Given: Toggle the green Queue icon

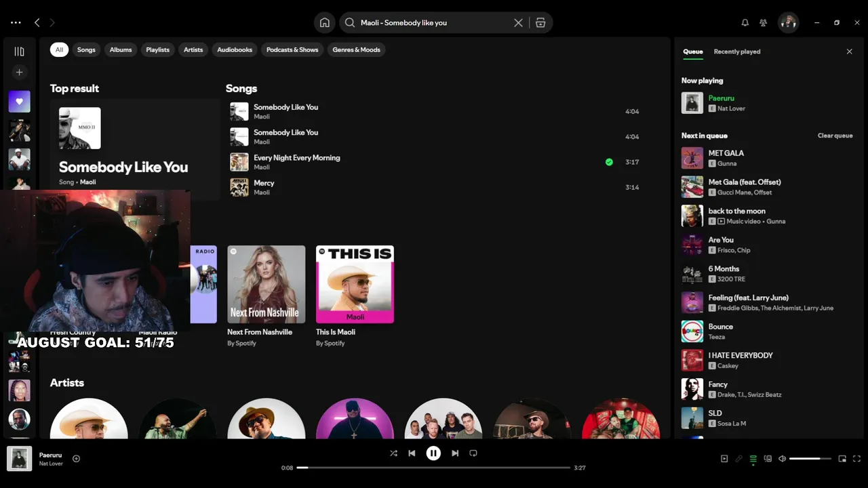Looking at the screenshot, I should click(x=753, y=459).
